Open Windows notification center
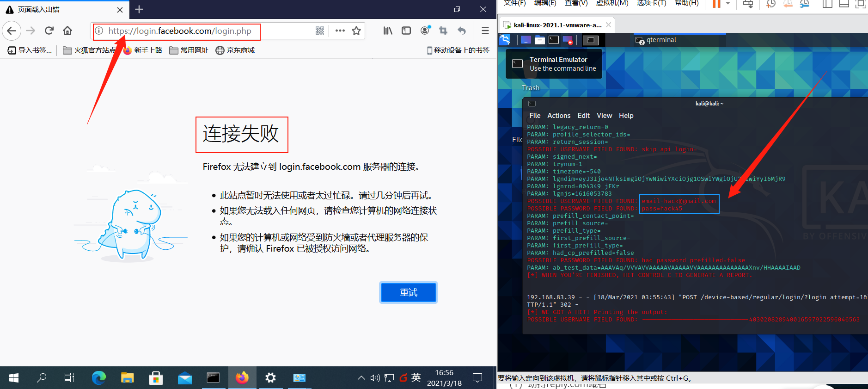Viewport: 868px width, 389px height. coord(477,378)
